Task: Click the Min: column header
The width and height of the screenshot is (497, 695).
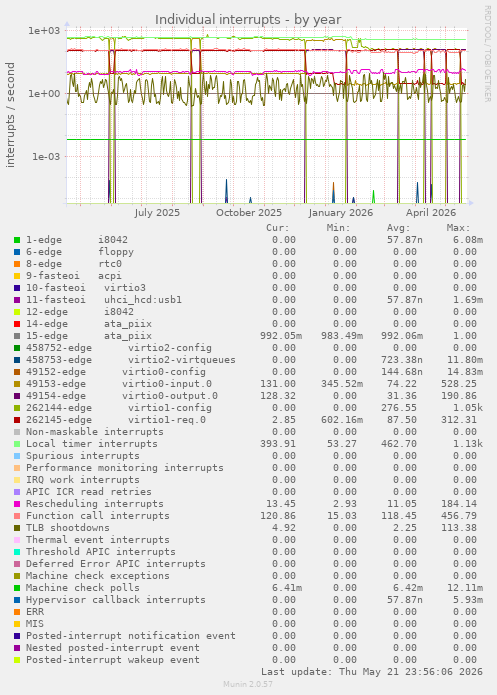Action: click(338, 228)
